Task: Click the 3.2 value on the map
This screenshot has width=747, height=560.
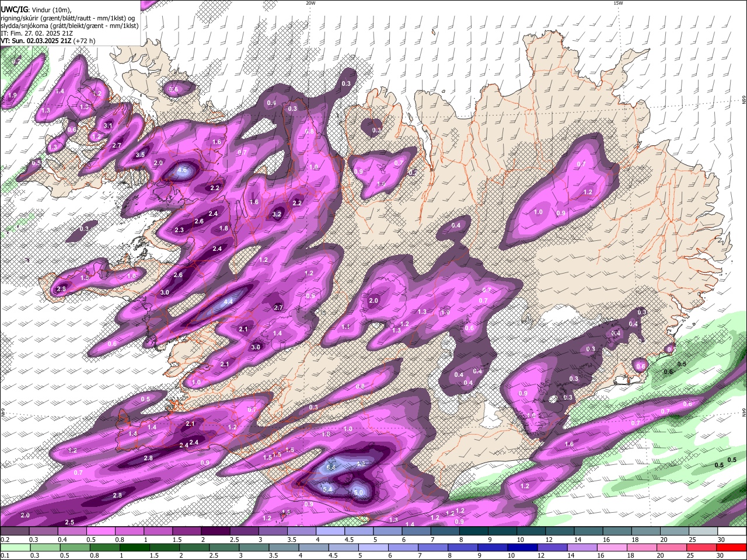Action: [277, 214]
